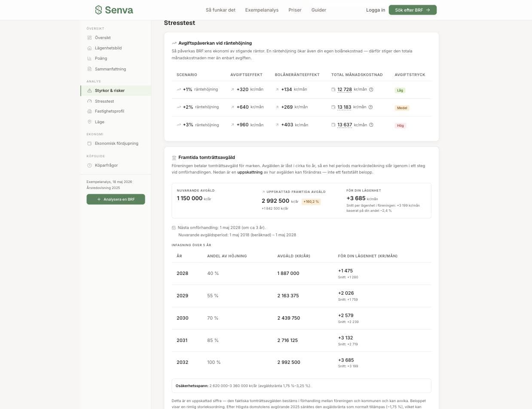The image size is (532, 409).
Task: Click the 2 163 375 avgäld value
Action: point(288,296)
